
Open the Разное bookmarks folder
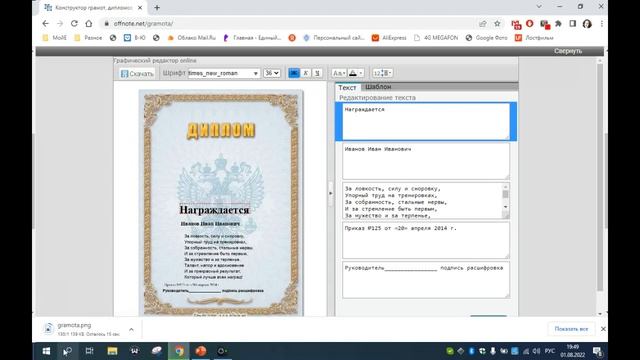tap(88, 38)
